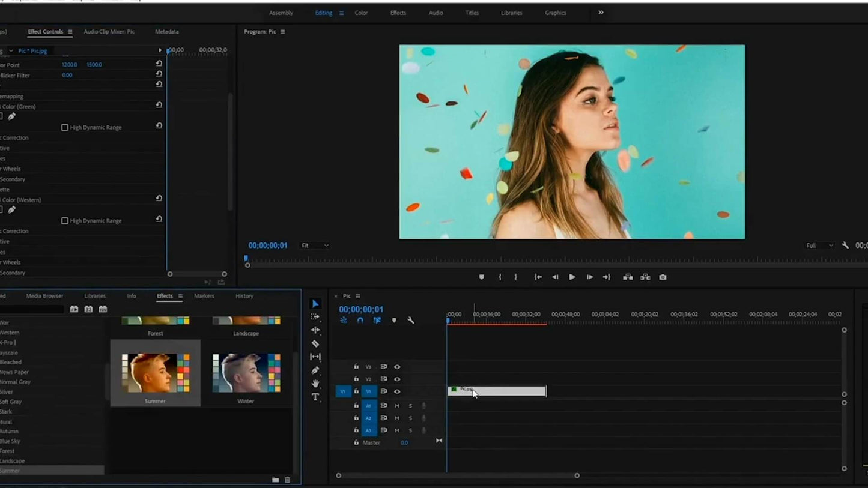Mute the A1 audio track
The width and height of the screenshot is (868, 488).
coord(397,406)
